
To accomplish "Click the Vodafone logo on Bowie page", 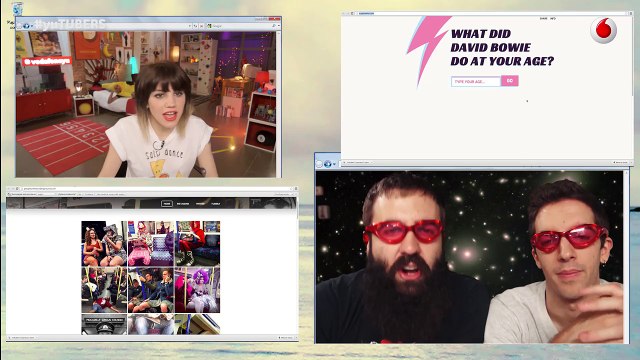I will [x=603, y=30].
